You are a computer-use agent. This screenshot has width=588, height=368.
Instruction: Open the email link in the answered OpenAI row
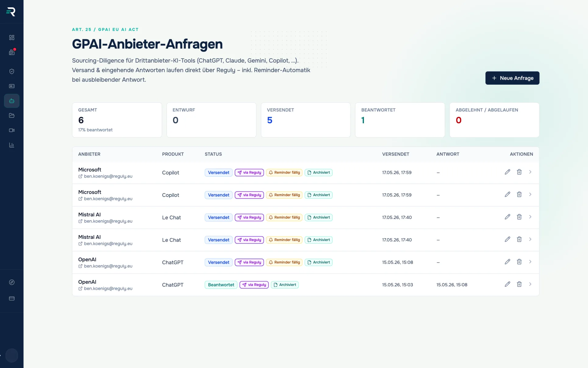pyautogui.click(x=105, y=289)
